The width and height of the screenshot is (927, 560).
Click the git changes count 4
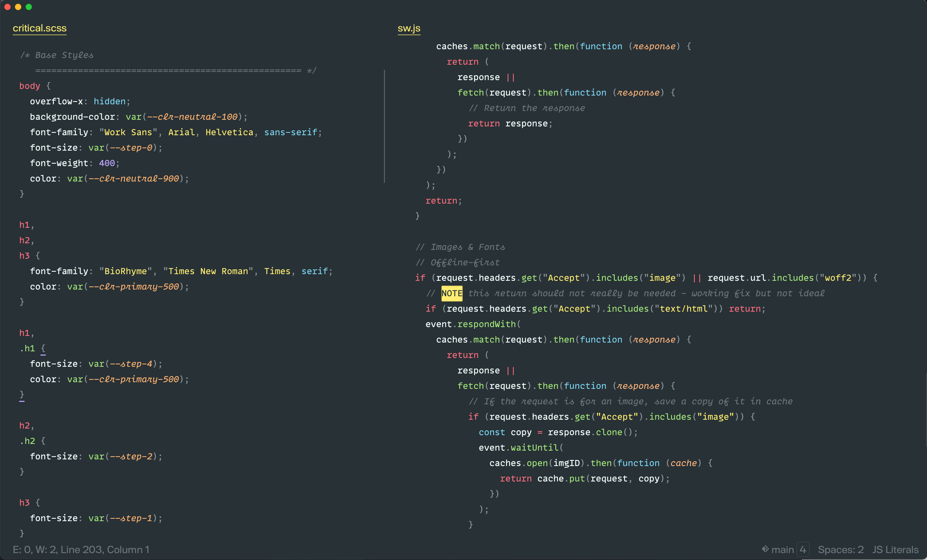coord(803,549)
